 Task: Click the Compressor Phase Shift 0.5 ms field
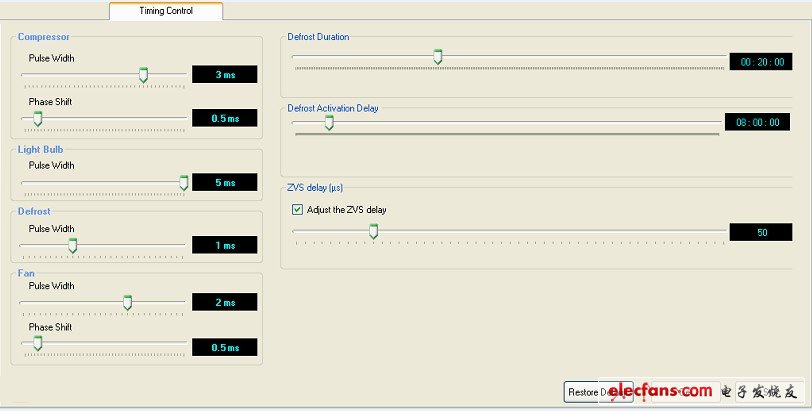(x=224, y=118)
